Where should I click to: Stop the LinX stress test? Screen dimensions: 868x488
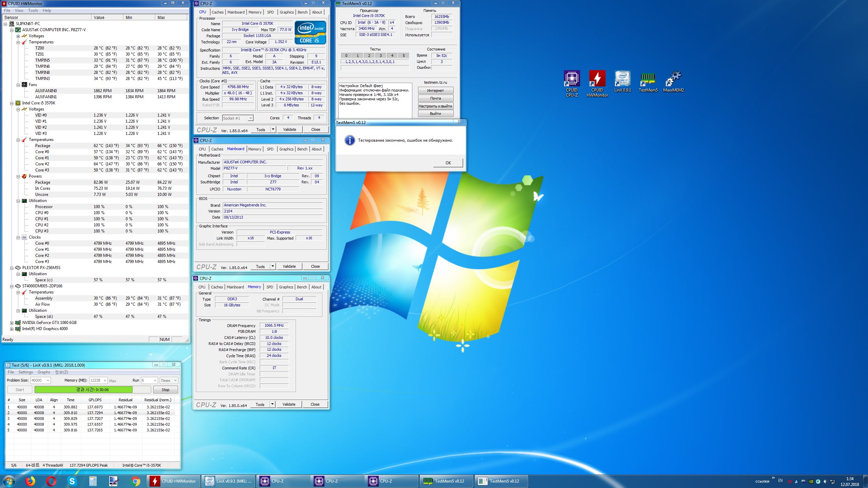click(x=165, y=390)
